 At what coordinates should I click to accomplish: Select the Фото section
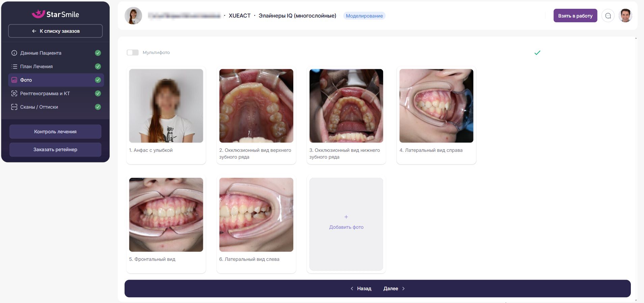pos(56,80)
